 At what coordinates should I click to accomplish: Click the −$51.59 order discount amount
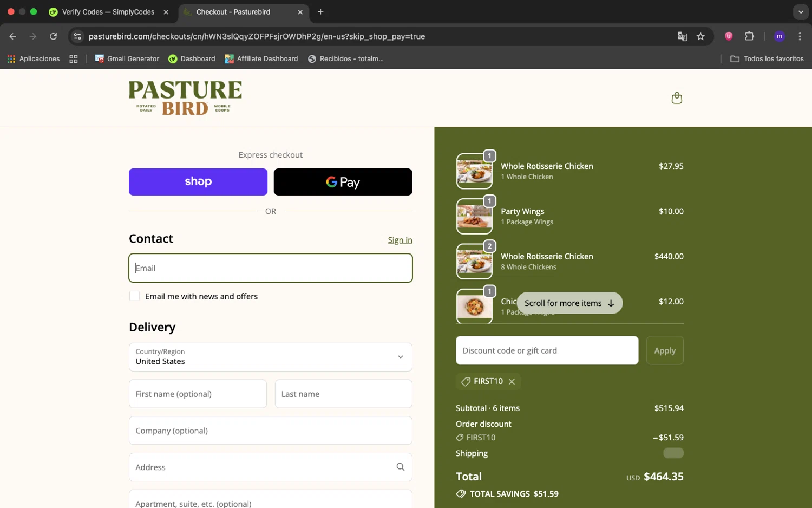(668, 437)
